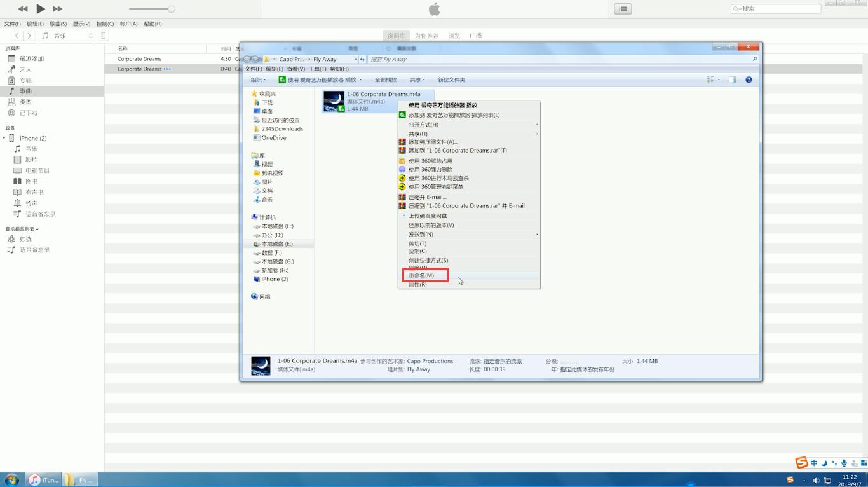This screenshot has height=487, width=868.
Task: Click the 新建文件夹 button
Action: [451, 79]
